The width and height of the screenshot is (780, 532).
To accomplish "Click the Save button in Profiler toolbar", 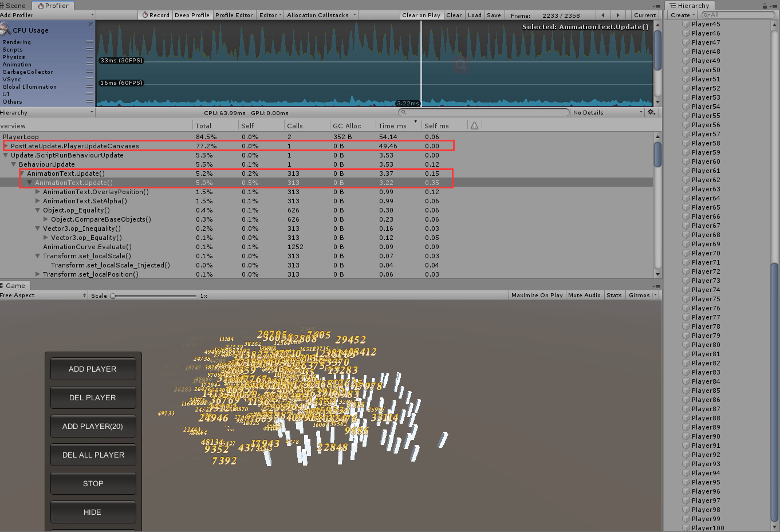I will click(x=494, y=15).
